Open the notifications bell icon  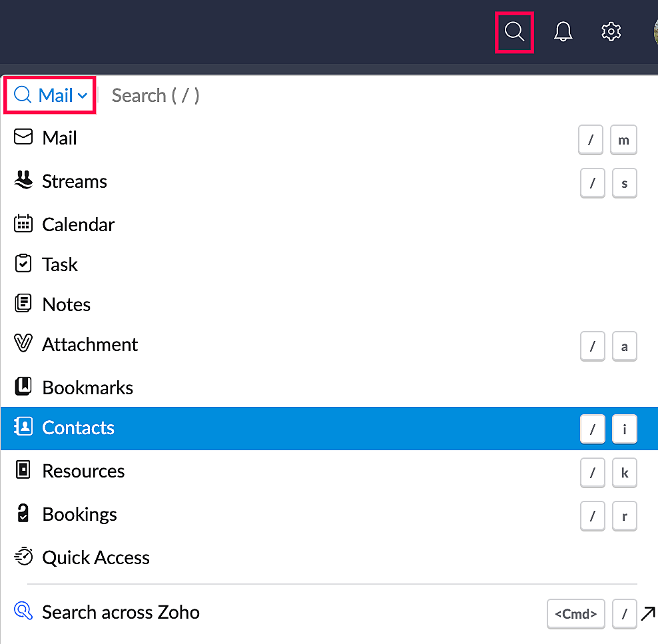[x=563, y=31]
